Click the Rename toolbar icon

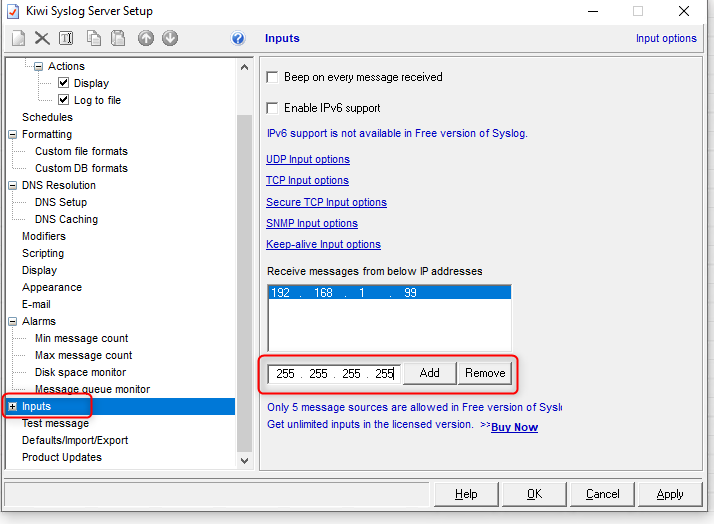pos(66,39)
